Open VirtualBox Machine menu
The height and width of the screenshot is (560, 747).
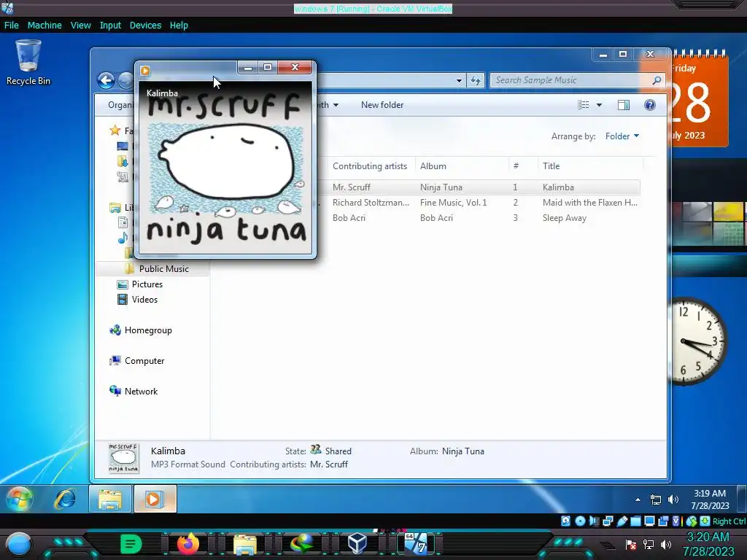point(44,26)
